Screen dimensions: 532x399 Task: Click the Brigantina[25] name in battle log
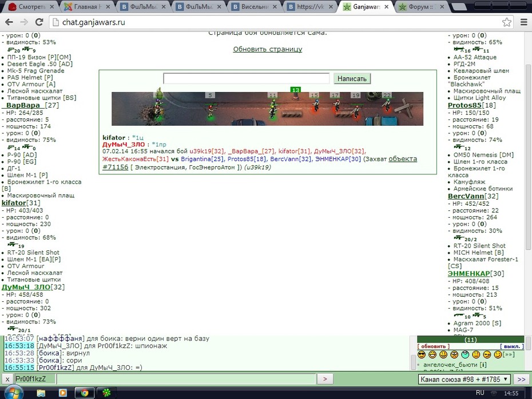[202, 159]
